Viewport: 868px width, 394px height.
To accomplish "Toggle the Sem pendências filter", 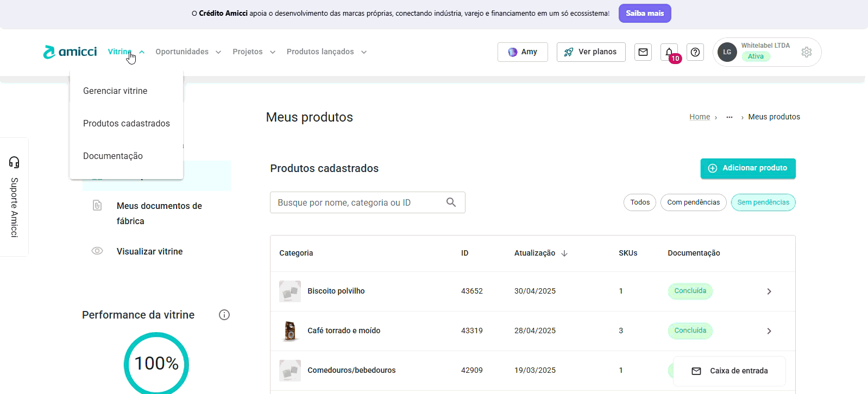I will coord(763,202).
